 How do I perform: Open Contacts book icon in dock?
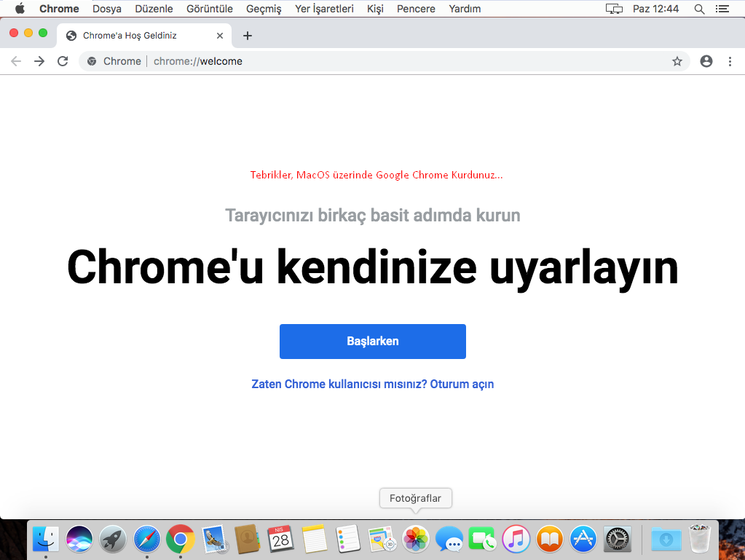pos(248,539)
